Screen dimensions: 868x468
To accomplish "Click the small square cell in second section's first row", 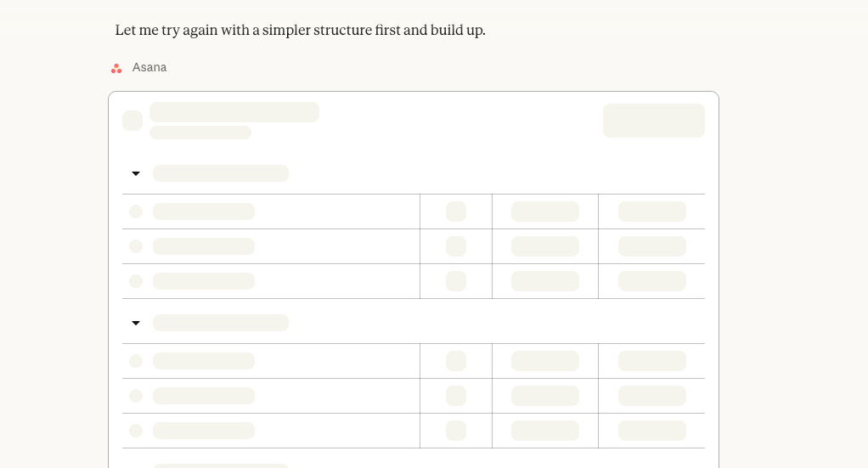I will 456,361.
